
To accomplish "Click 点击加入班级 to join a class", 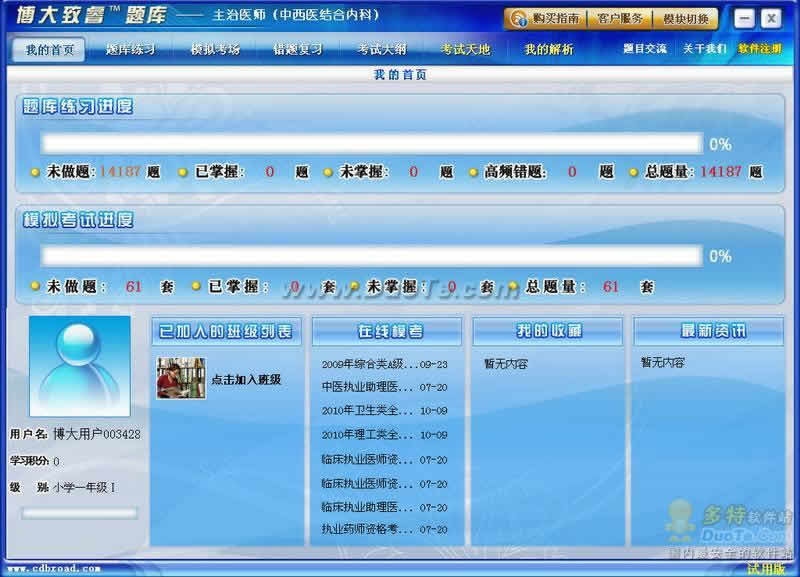I will (x=246, y=380).
